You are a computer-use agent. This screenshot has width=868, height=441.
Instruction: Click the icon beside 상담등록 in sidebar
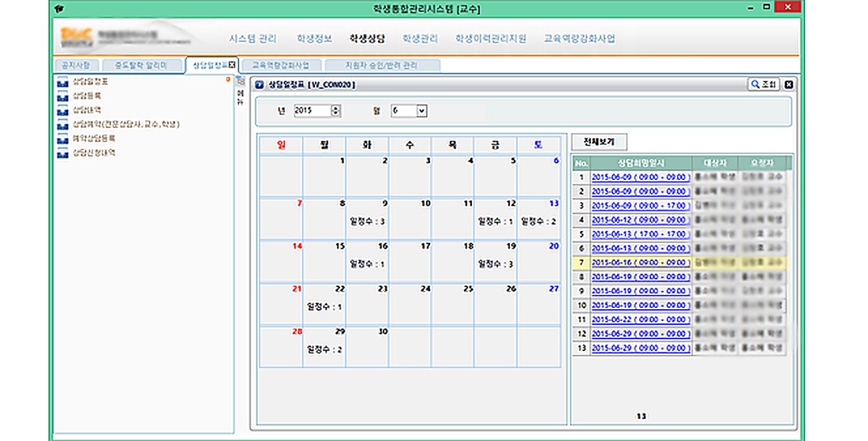pyautogui.click(x=62, y=96)
